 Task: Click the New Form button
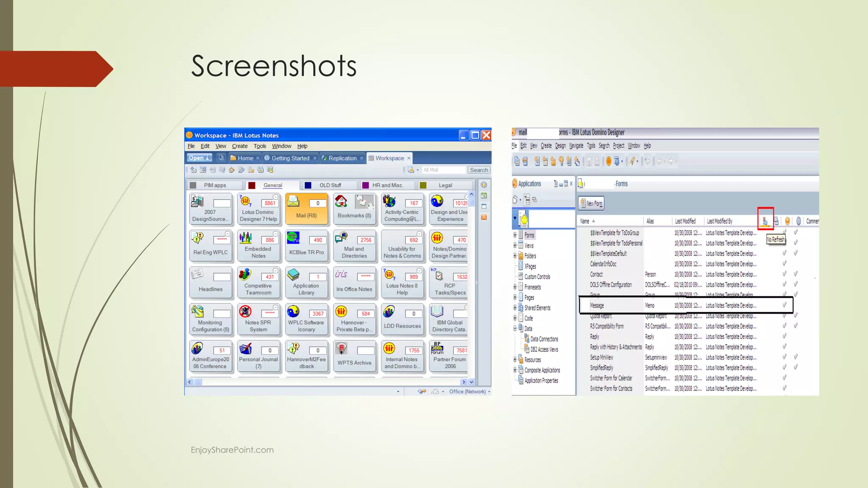(592, 203)
